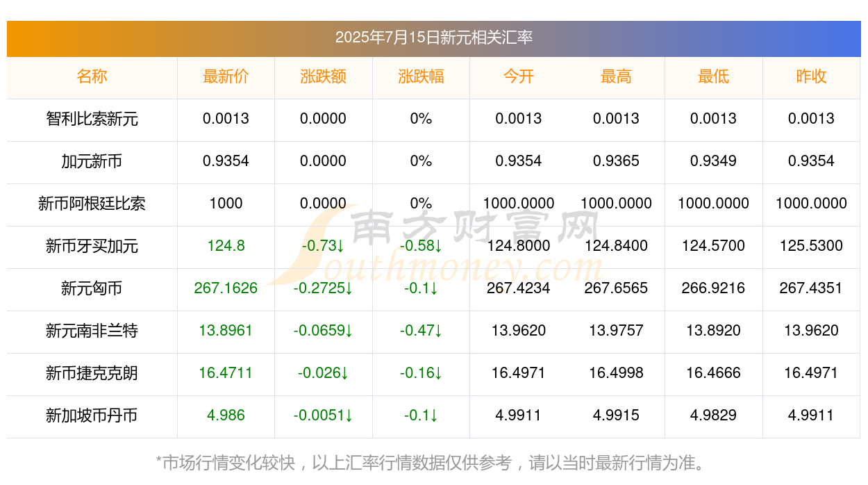
Task: Click the 新加坡币丹币 row name
Action: click(92, 416)
